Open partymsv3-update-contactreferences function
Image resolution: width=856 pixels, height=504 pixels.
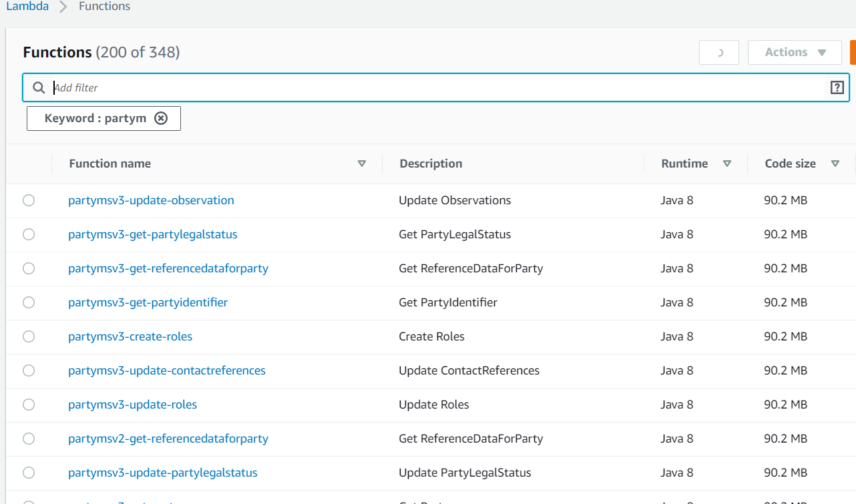click(x=166, y=370)
